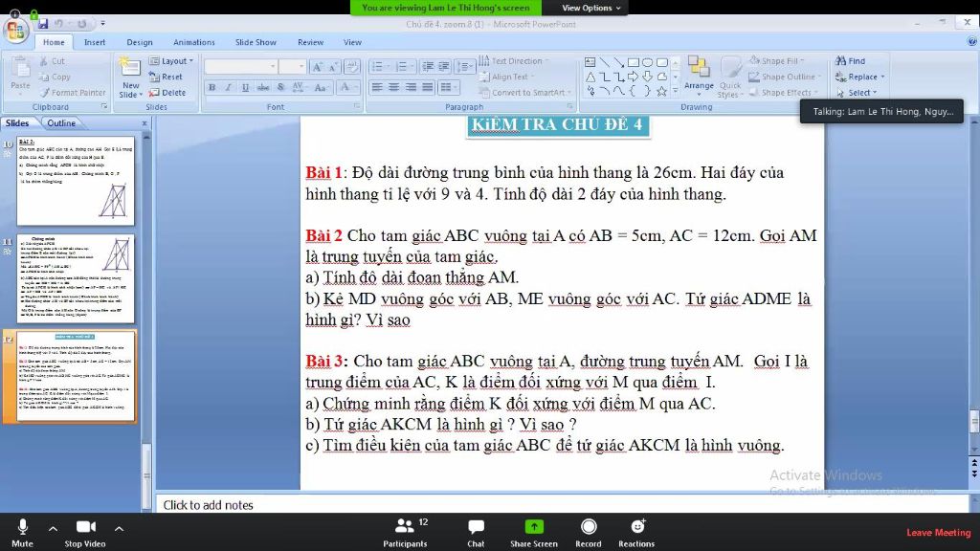The width and height of the screenshot is (980, 551).
Task: Stop Video in Zoom
Action: (x=85, y=533)
